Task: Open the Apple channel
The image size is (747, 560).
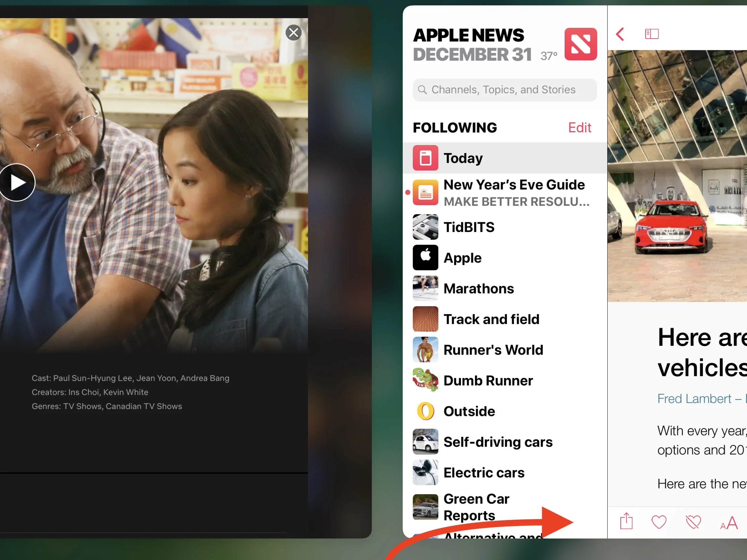Action: tap(504, 258)
